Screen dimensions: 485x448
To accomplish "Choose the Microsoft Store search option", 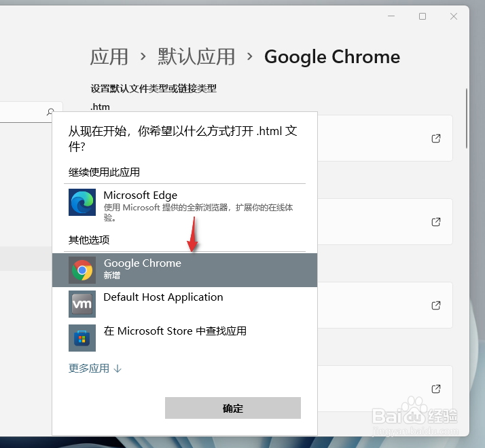I will 185,337.
